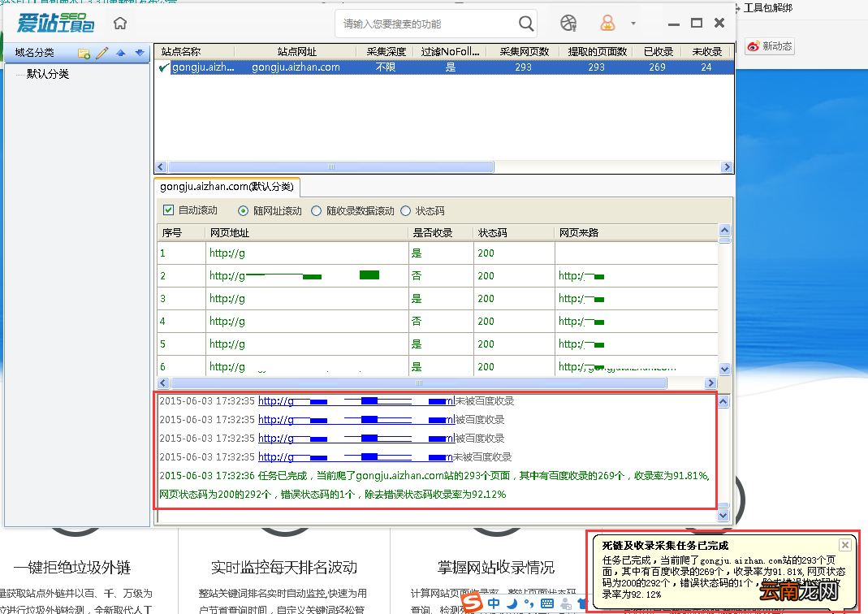Open the home icon next to the logo
The height and width of the screenshot is (614, 868).
click(120, 24)
